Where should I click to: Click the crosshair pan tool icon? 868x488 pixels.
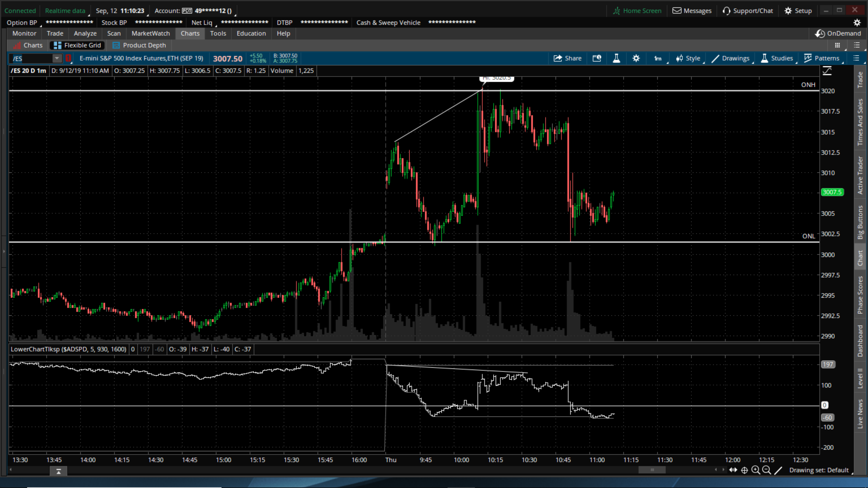tap(744, 470)
